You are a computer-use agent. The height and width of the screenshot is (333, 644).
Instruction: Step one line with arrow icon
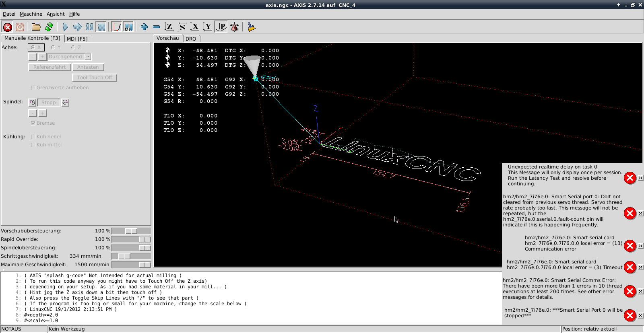pyautogui.click(x=77, y=27)
